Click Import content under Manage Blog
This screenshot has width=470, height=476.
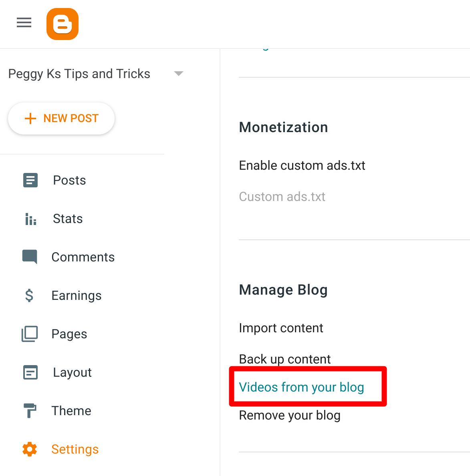pyautogui.click(x=281, y=328)
